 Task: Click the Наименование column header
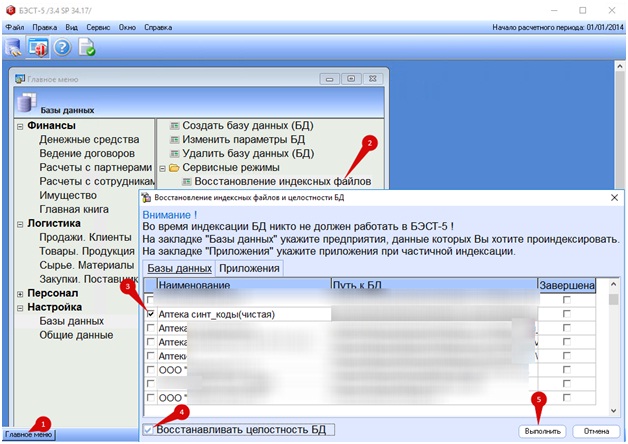[x=244, y=285]
